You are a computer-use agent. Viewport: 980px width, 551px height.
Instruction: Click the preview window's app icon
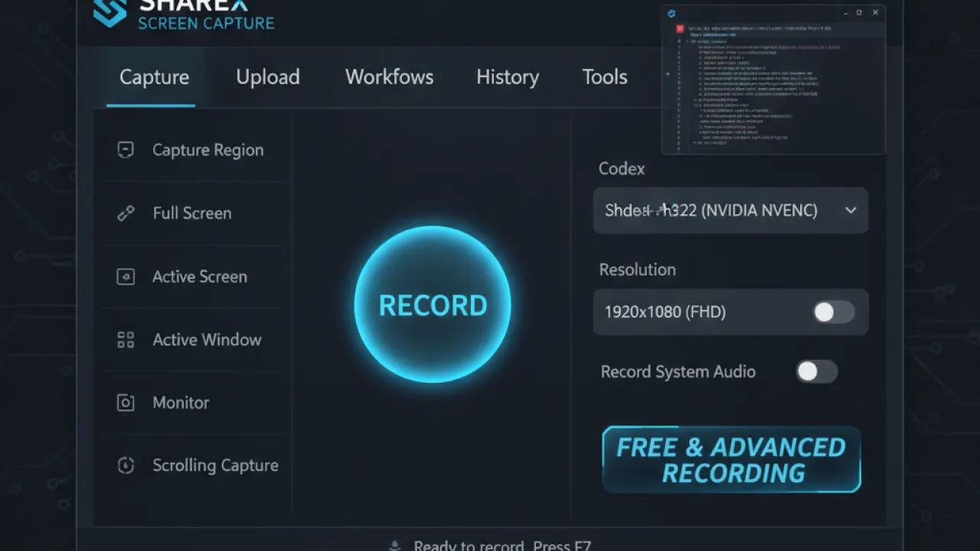tap(671, 13)
